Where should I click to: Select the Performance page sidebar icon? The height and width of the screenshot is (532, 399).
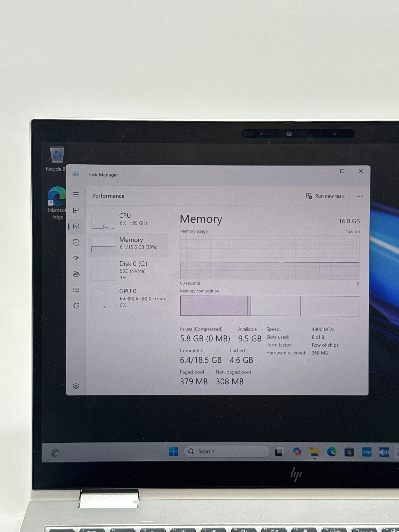(x=76, y=227)
